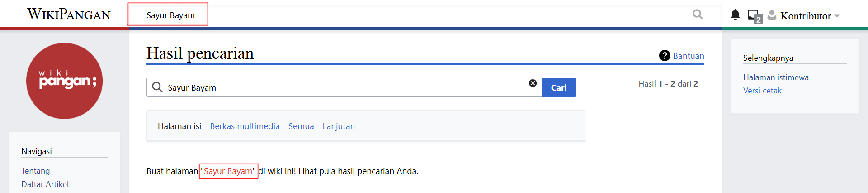
Task: Go to Halaman istimewa
Action: click(776, 77)
